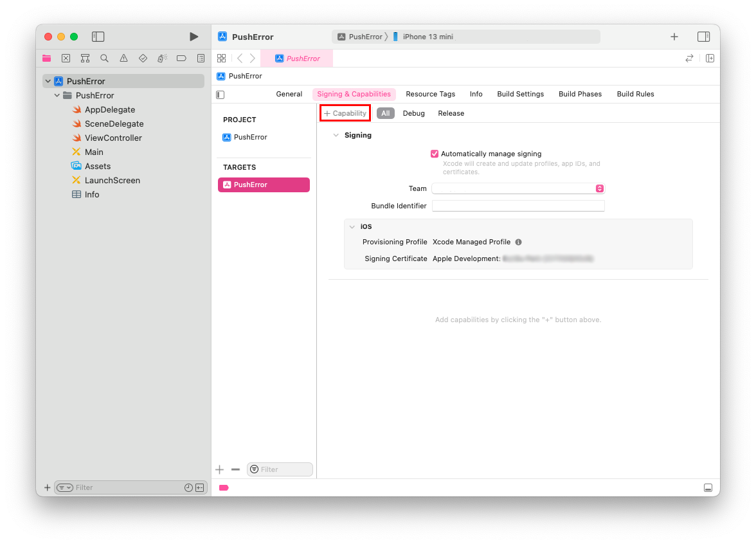
Task: Collapse the iOS signing subsection
Action: tap(352, 226)
